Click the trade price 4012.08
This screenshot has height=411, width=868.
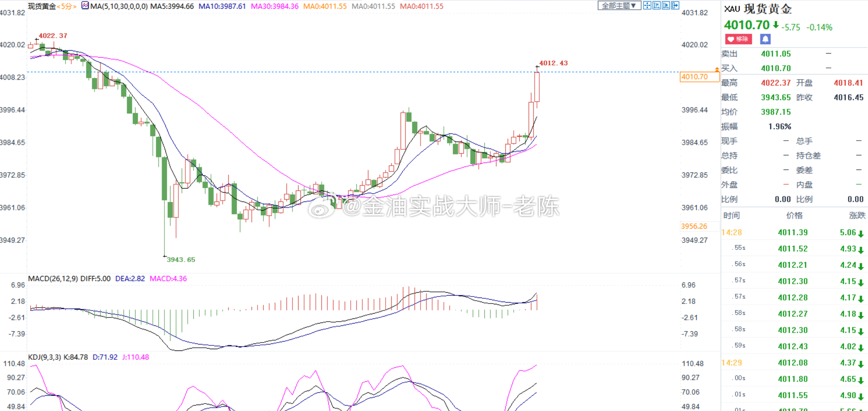(793, 363)
